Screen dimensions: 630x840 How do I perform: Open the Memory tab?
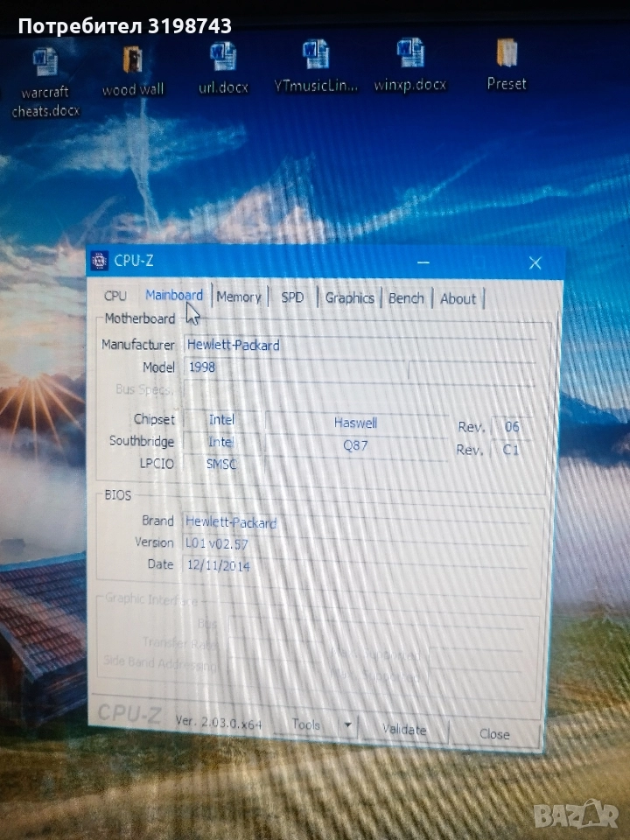(x=239, y=297)
